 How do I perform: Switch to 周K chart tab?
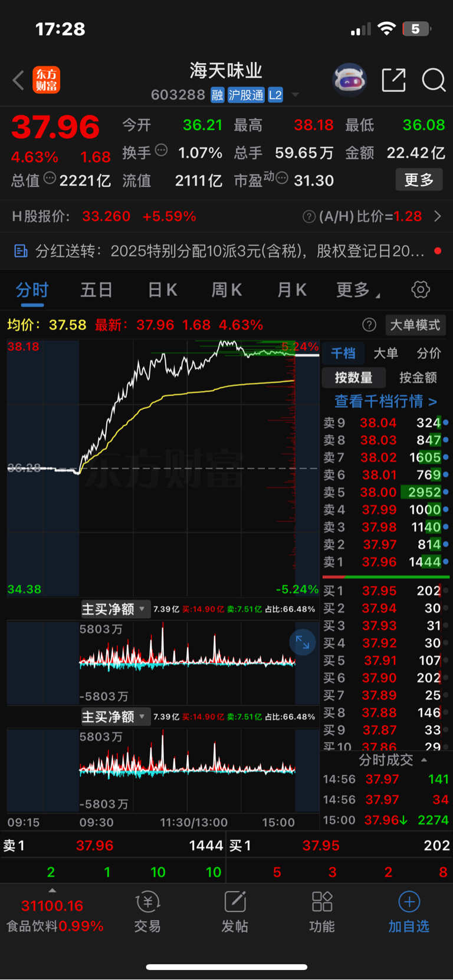pos(226,290)
